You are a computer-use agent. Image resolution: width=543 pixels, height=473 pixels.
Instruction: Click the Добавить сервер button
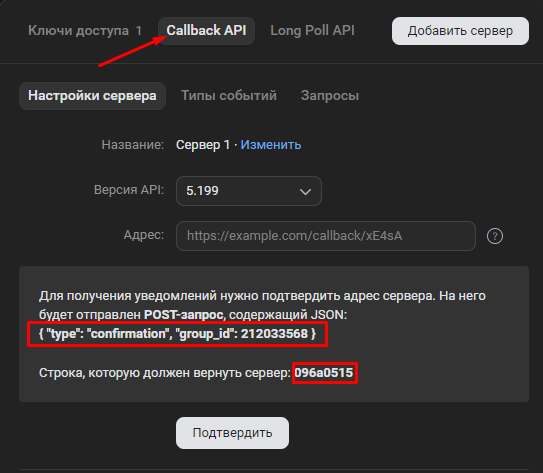coord(460,31)
